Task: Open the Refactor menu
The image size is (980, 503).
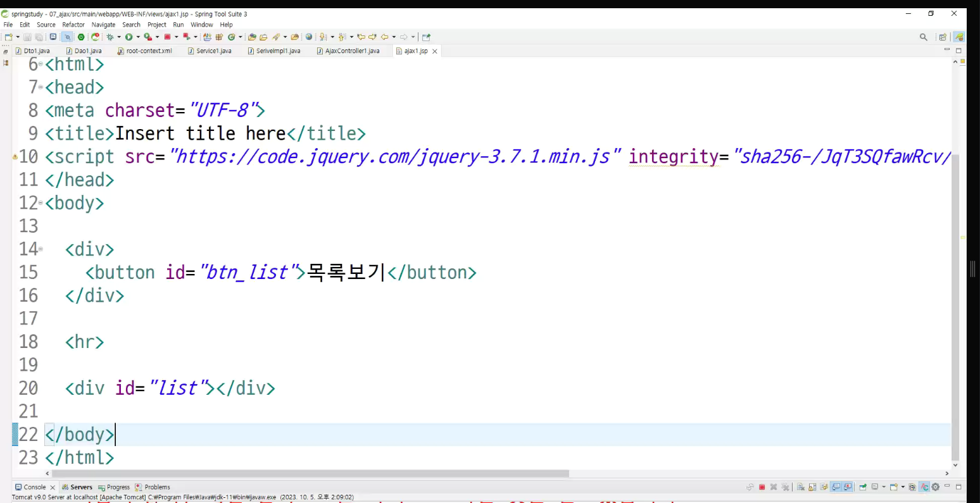Action: pos(73,25)
